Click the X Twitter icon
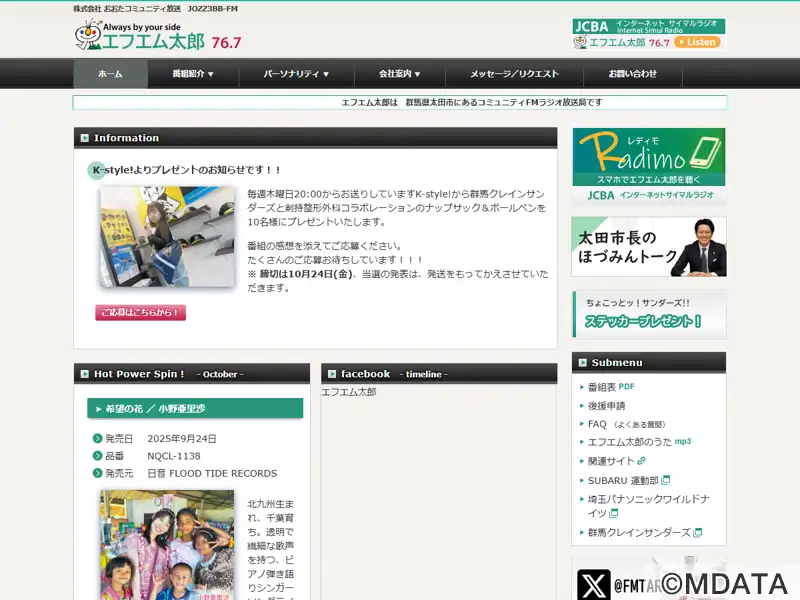Screen dimensions: 800x600 click(593, 585)
